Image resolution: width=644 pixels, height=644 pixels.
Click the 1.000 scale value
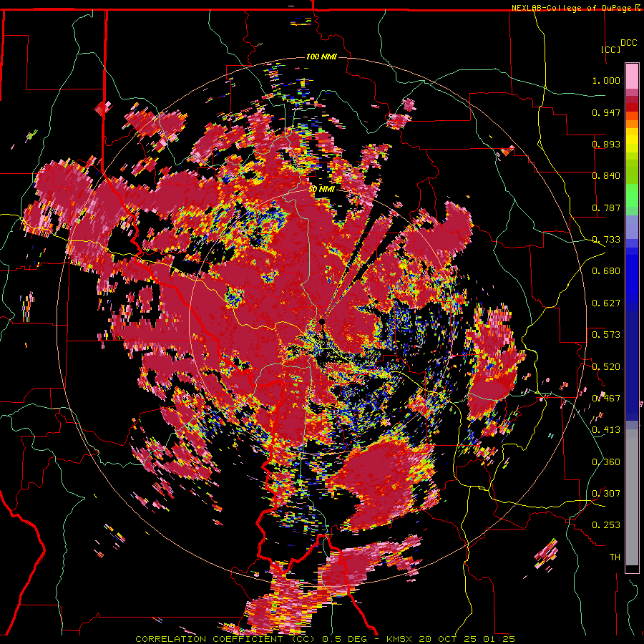click(606, 80)
